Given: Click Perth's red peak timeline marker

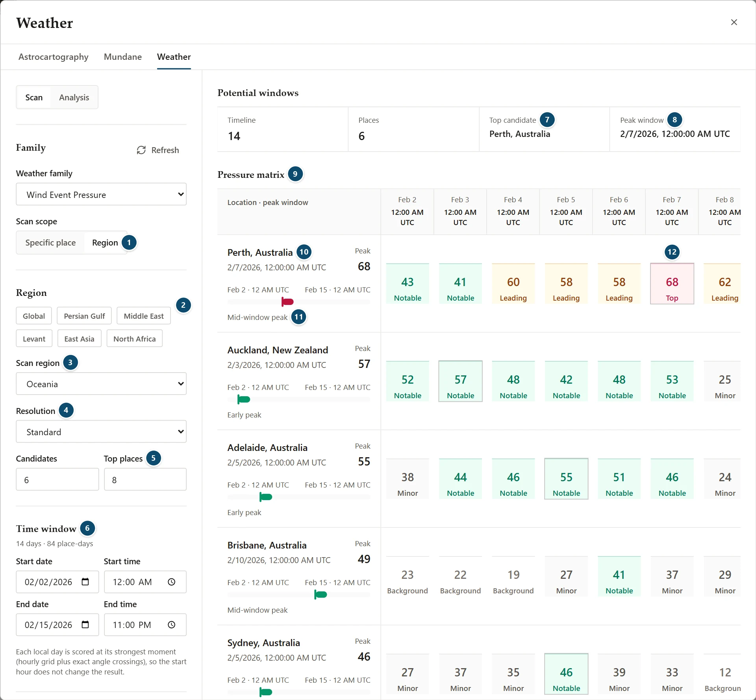Looking at the screenshot, I should [x=287, y=302].
